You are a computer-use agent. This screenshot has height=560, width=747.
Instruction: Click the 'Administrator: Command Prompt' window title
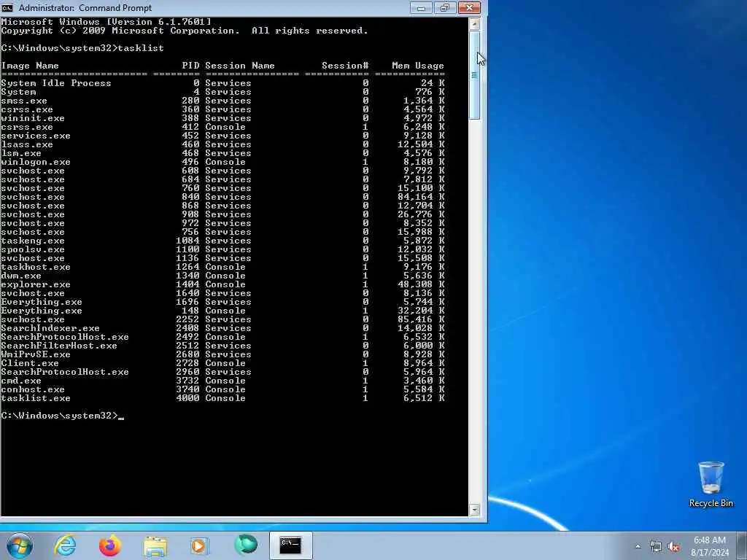pyautogui.click(x=85, y=7)
